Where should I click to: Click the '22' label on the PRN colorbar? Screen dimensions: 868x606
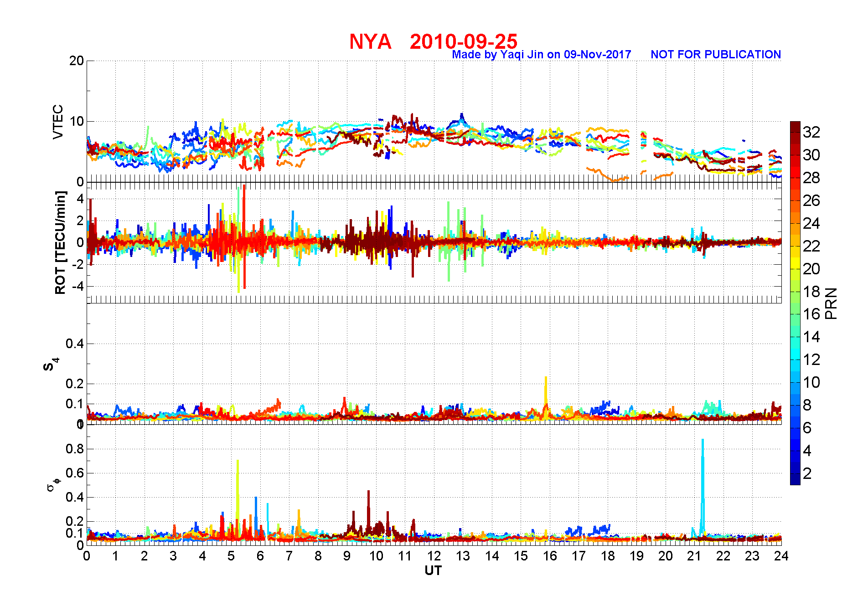811,246
